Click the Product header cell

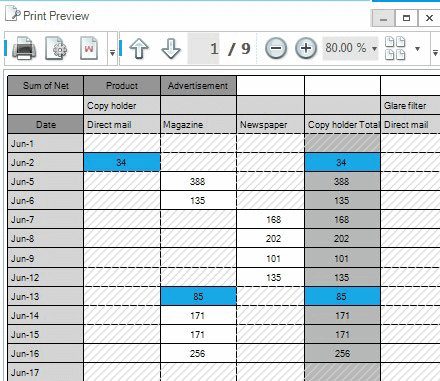[122, 86]
